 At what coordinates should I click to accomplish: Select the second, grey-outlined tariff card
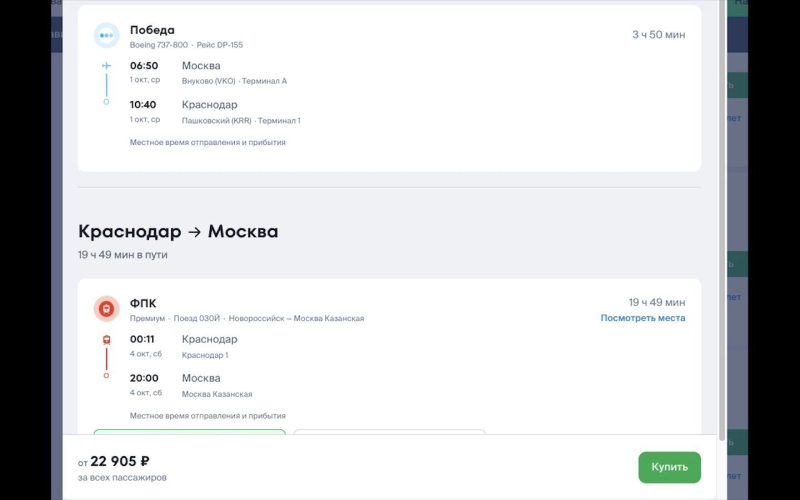click(389, 433)
